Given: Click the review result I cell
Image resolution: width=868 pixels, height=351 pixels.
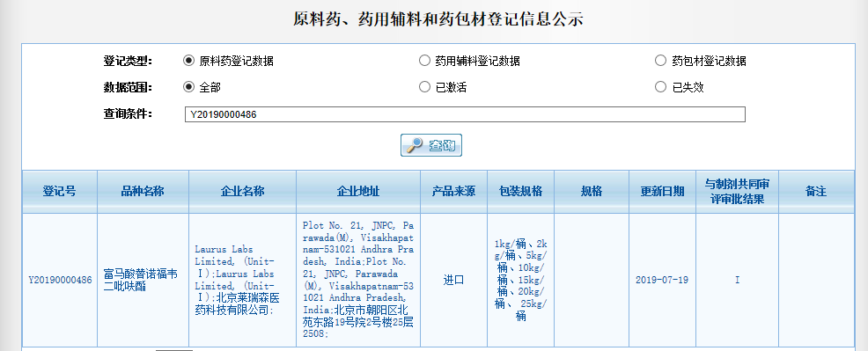Looking at the screenshot, I should coord(738,281).
